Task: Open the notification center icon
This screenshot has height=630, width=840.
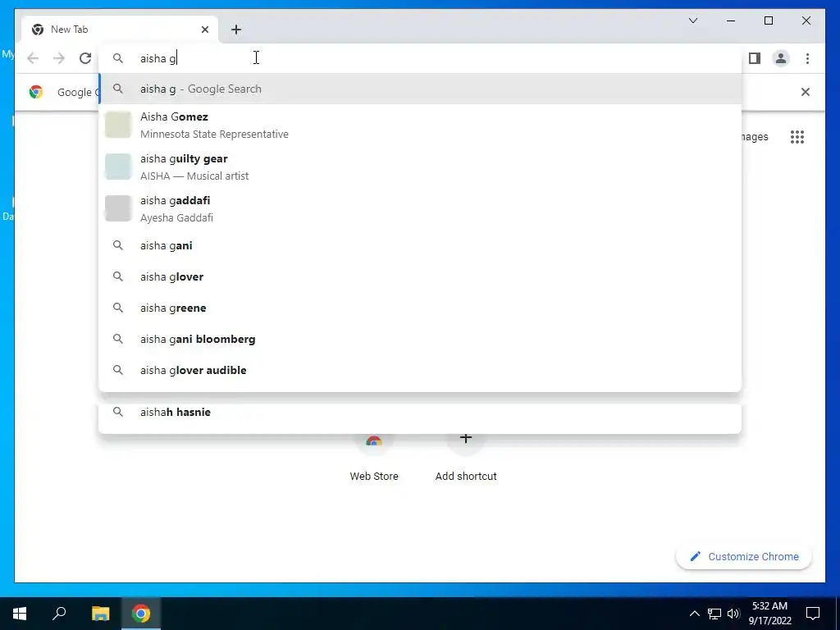Action: point(813,614)
